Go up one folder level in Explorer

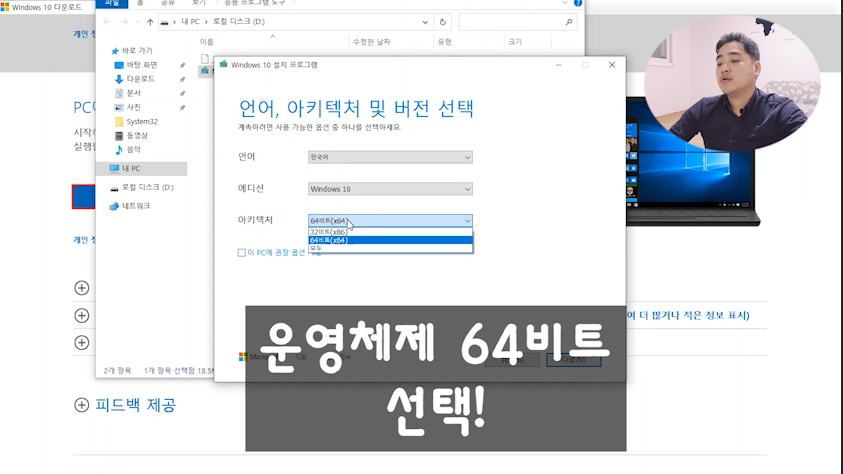(150, 22)
